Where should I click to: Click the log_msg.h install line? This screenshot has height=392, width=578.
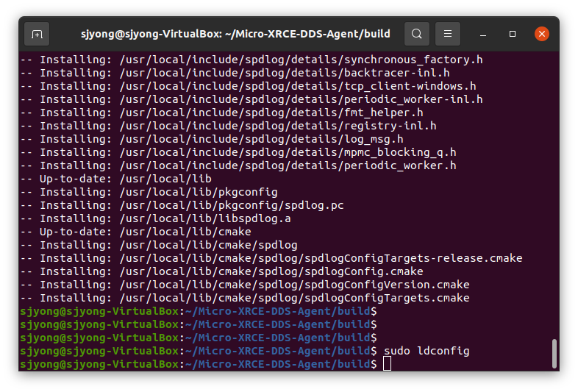pos(212,140)
